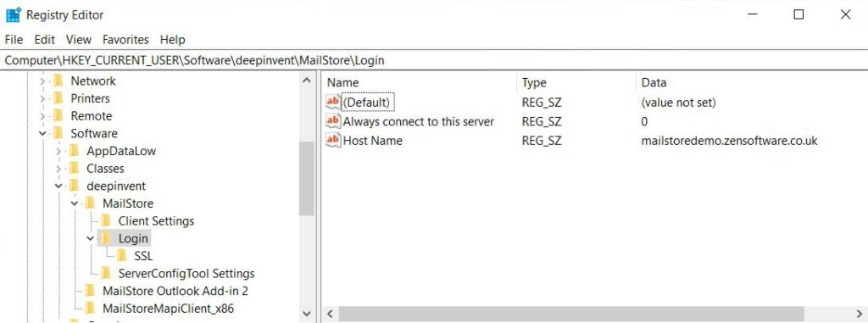
Task: Open the Help menu
Action: (172, 39)
